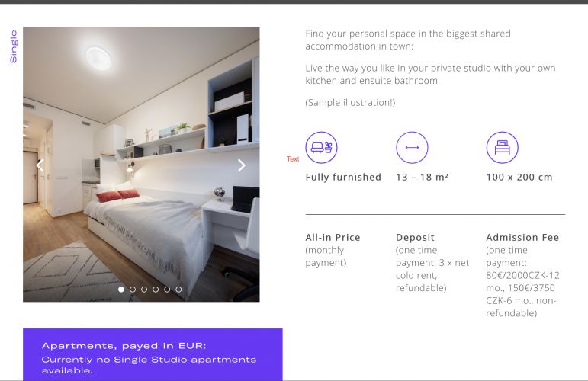The width and height of the screenshot is (588, 381).
Task: Click the fully furnished sofa icon
Action: [321, 147]
